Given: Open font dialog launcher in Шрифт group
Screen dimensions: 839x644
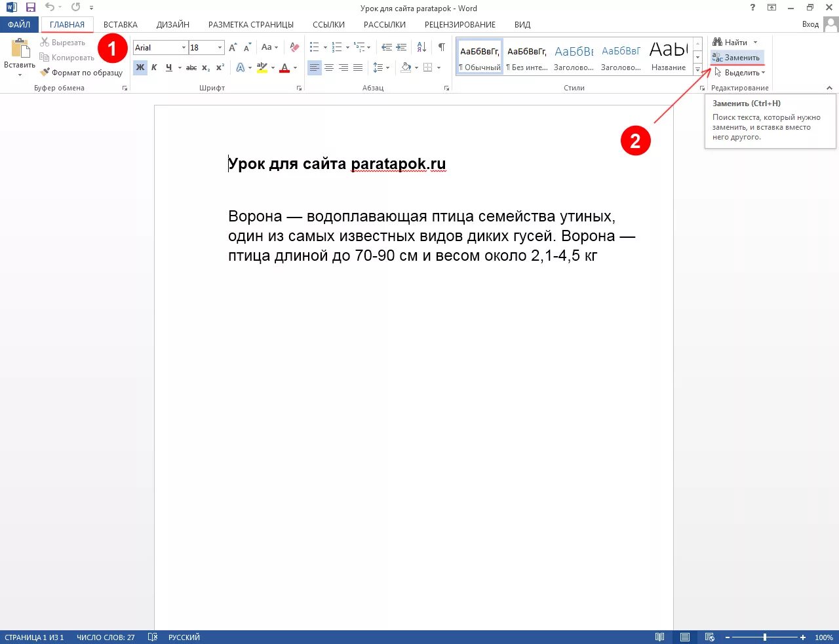Looking at the screenshot, I should point(299,88).
